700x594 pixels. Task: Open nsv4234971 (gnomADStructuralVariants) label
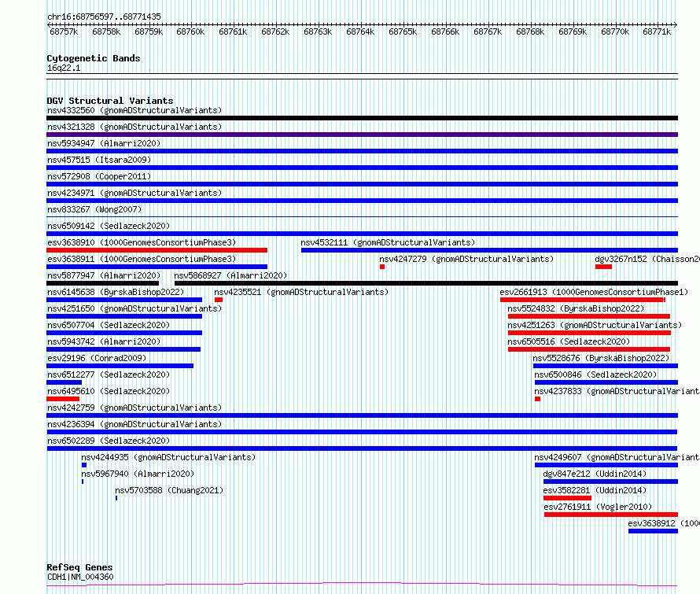tap(134, 193)
